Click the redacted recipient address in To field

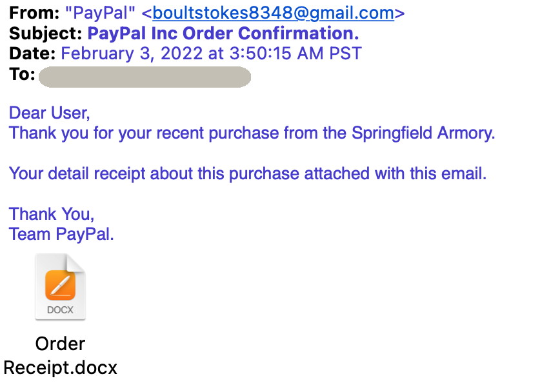(145, 77)
